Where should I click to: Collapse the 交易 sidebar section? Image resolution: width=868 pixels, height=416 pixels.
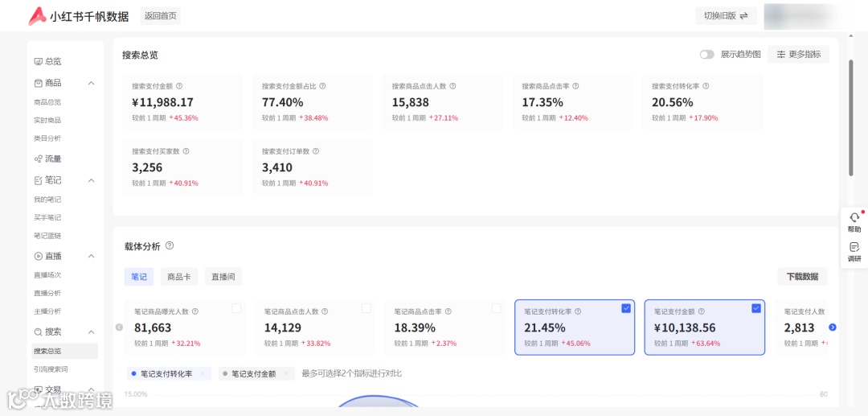[x=92, y=389]
